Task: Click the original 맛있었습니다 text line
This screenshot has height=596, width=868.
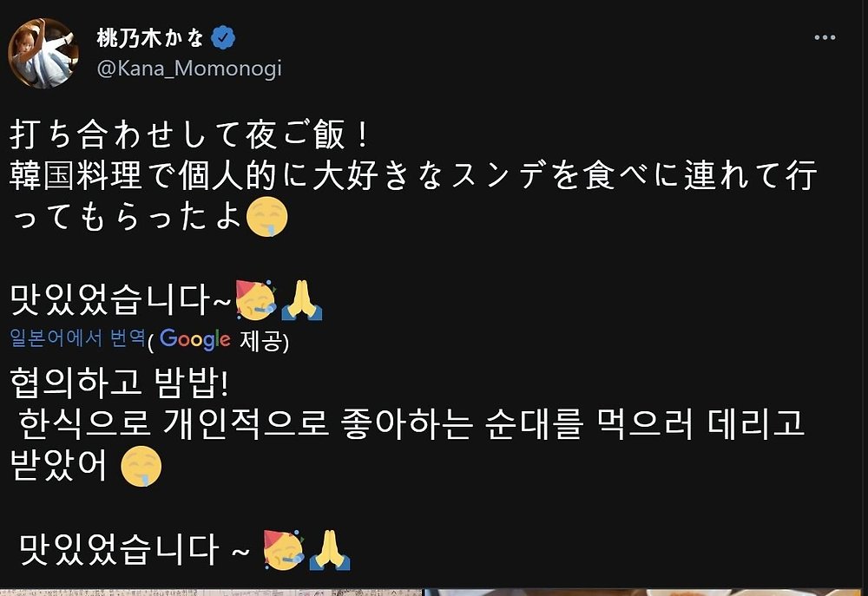Action: 120,300
